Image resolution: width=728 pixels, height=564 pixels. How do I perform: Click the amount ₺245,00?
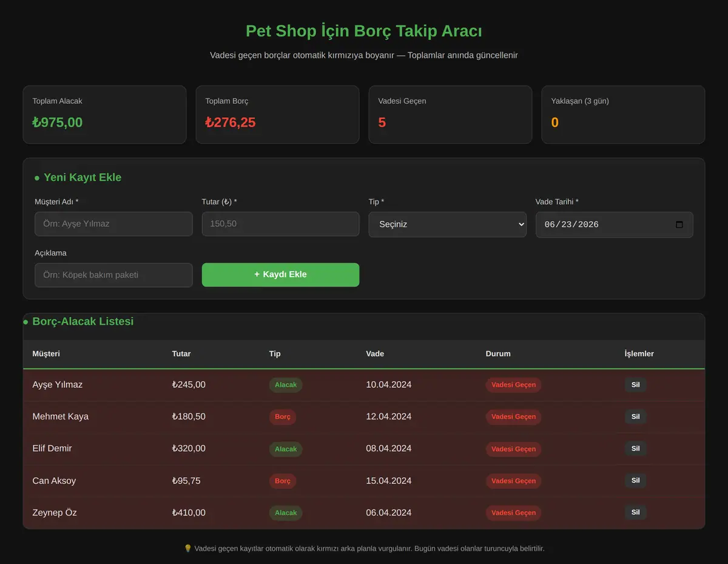point(189,385)
